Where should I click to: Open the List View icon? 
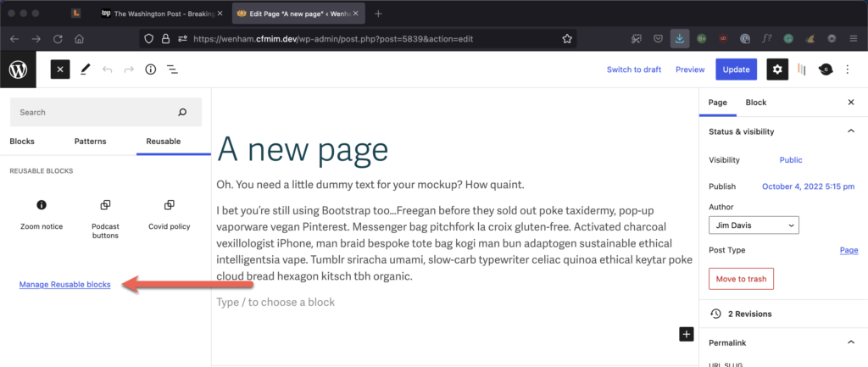coord(172,70)
